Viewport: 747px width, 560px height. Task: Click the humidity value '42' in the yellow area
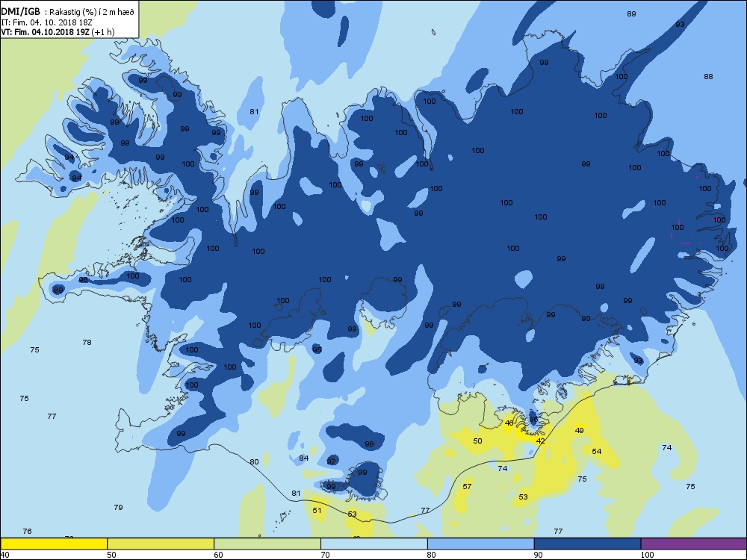pyautogui.click(x=540, y=441)
